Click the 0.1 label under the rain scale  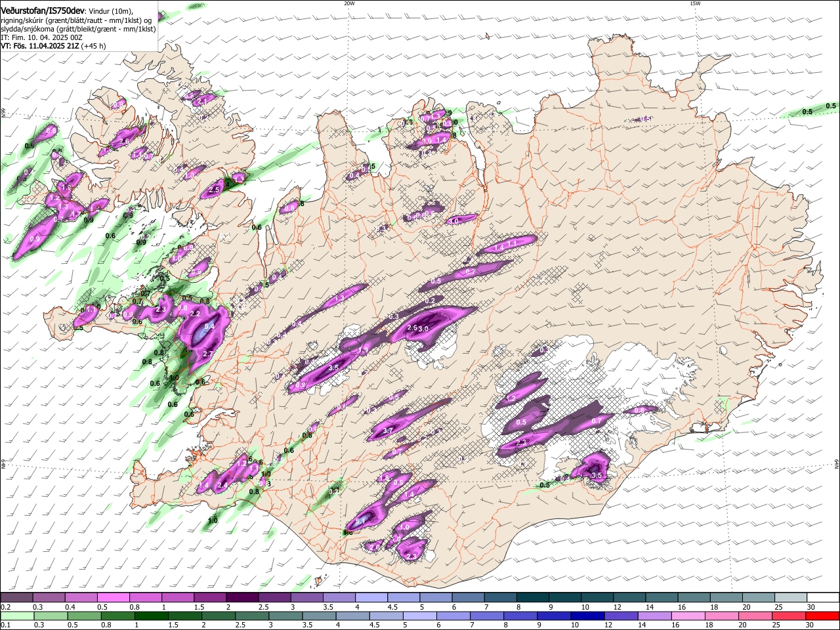[x=5, y=625]
